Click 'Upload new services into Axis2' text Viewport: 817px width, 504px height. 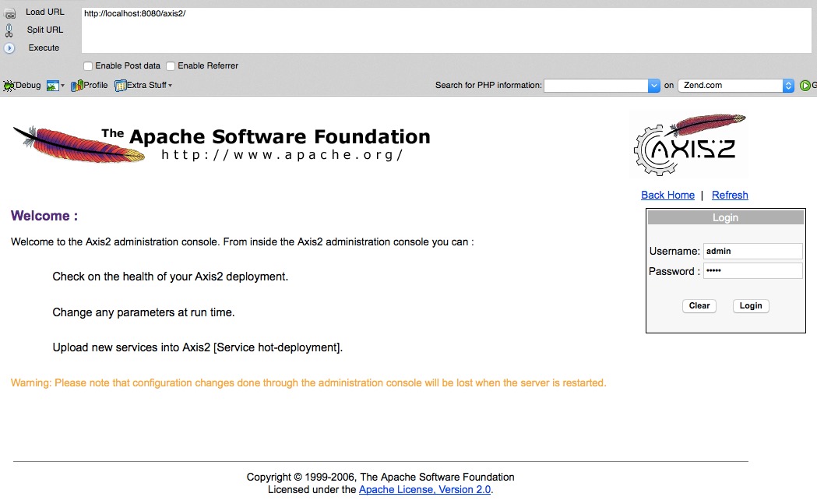198,347
